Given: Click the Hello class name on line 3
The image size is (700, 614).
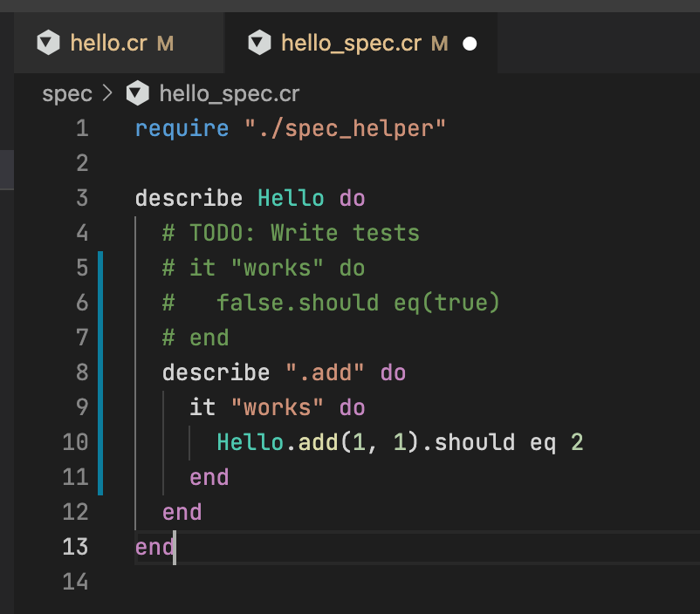Looking at the screenshot, I should click(291, 198).
